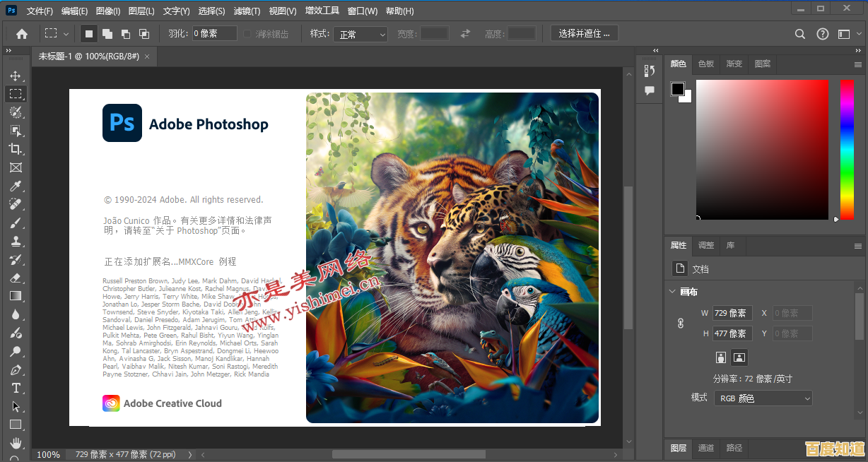Select the Crop tool
Image resolution: width=868 pixels, height=462 pixels.
16,149
